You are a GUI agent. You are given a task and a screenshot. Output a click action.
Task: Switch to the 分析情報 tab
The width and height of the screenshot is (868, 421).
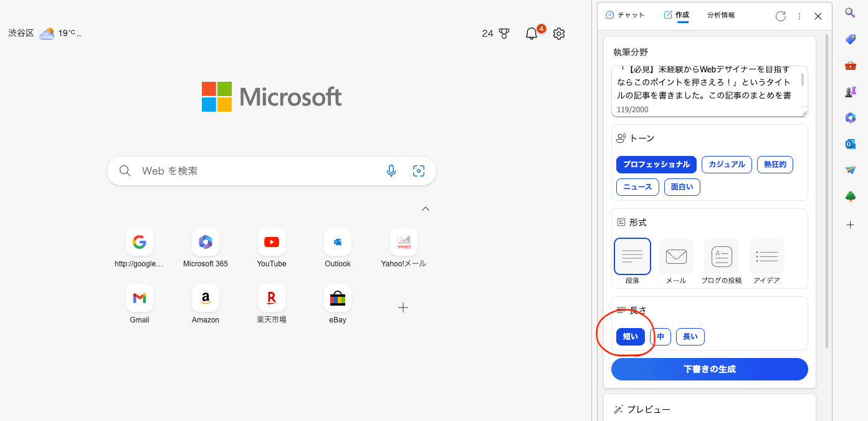(721, 16)
